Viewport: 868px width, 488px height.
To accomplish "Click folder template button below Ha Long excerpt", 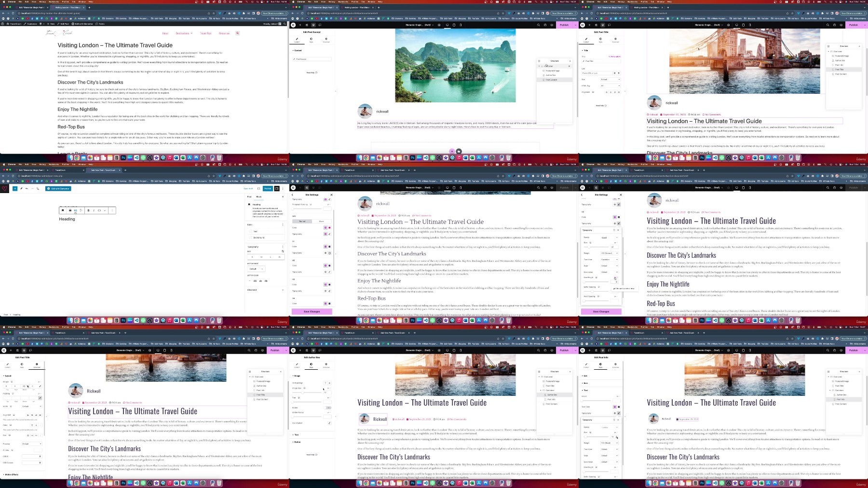I will pos(459,151).
